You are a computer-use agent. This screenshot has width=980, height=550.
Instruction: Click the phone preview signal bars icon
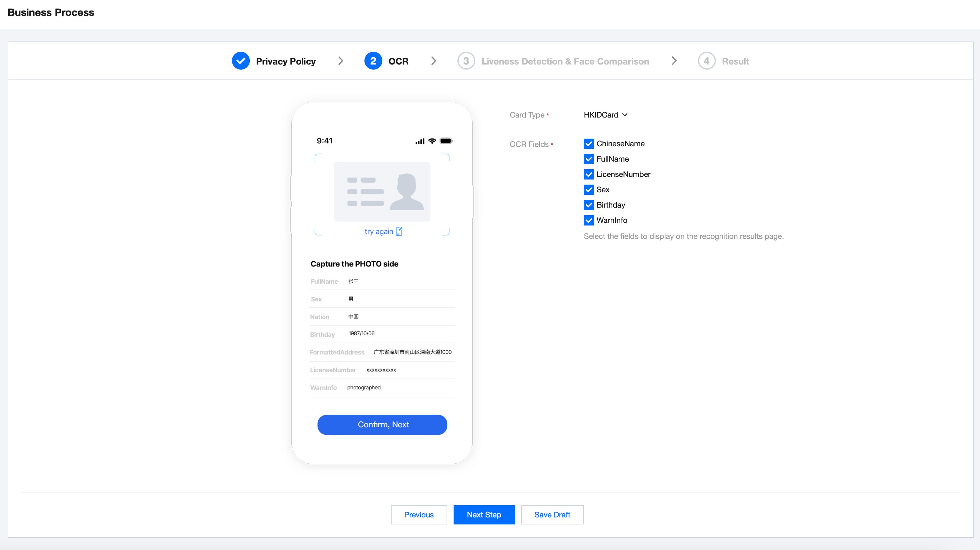pyautogui.click(x=420, y=141)
